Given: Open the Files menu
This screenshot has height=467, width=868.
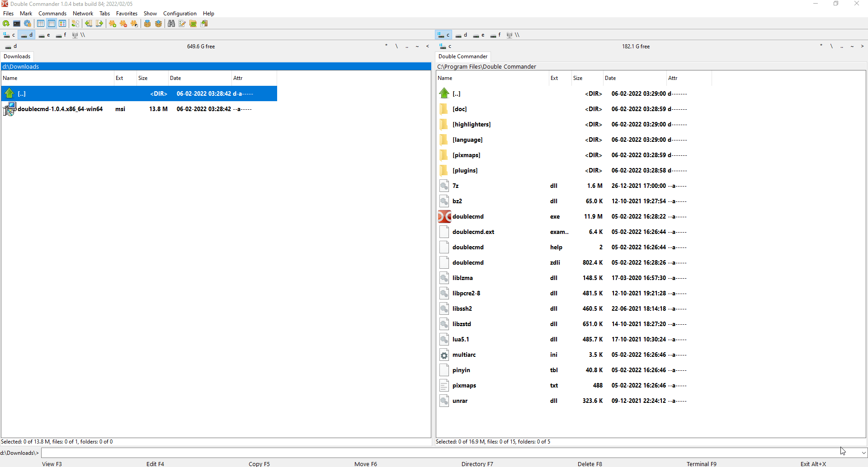Looking at the screenshot, I should tap(8, 14).
